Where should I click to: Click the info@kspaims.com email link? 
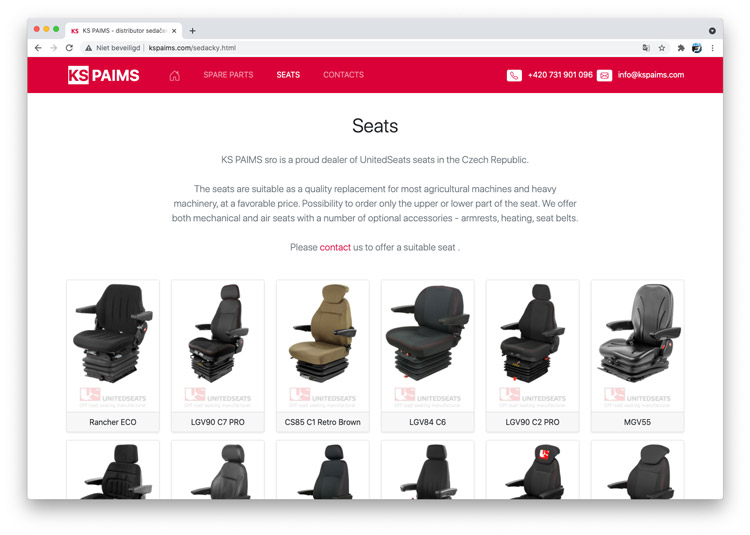pos(651,75)
